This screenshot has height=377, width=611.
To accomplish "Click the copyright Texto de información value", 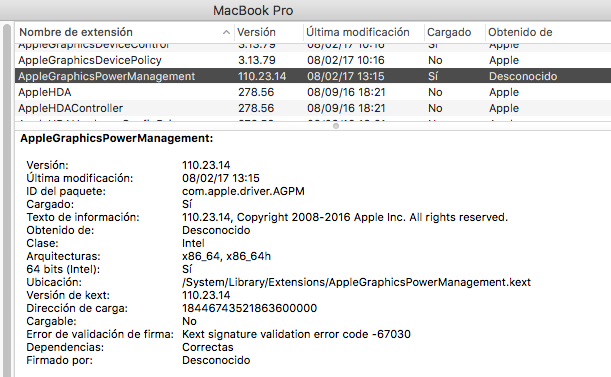I will tap(345, 217).
